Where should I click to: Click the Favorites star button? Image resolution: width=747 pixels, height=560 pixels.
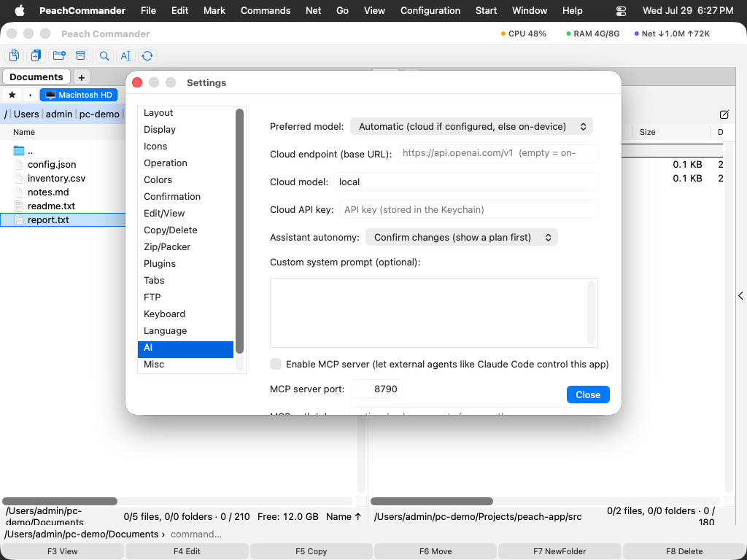12,95
